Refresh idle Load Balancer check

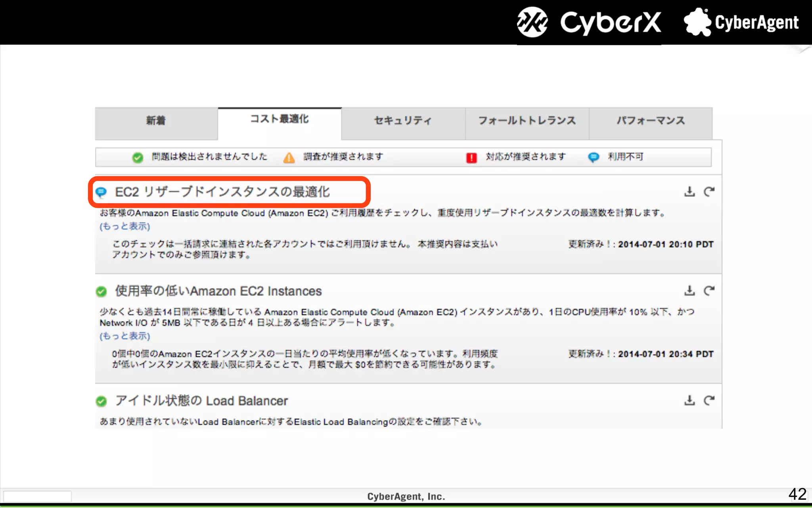click(x=709, y=400)
